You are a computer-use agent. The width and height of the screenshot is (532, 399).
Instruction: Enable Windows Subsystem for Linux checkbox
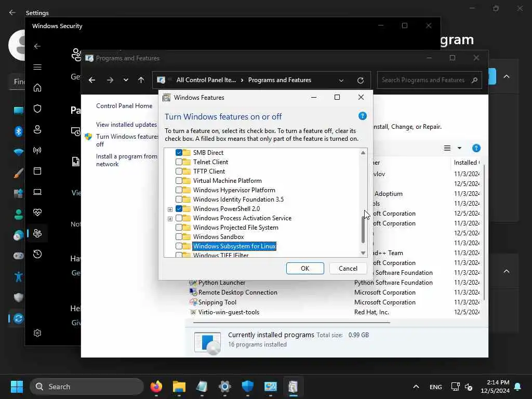(x=179, y=246)
